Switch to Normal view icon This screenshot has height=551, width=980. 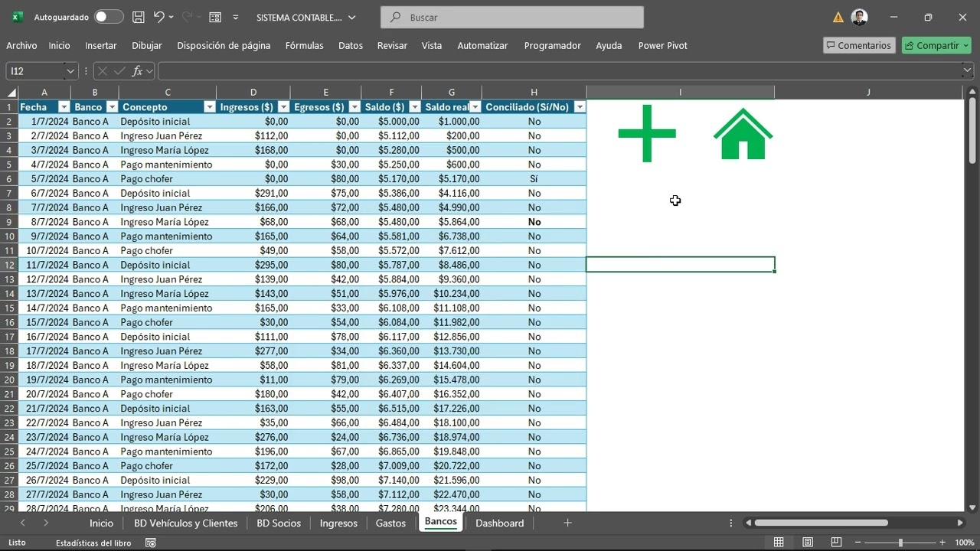pyautogui.click(x=779, y=543)
